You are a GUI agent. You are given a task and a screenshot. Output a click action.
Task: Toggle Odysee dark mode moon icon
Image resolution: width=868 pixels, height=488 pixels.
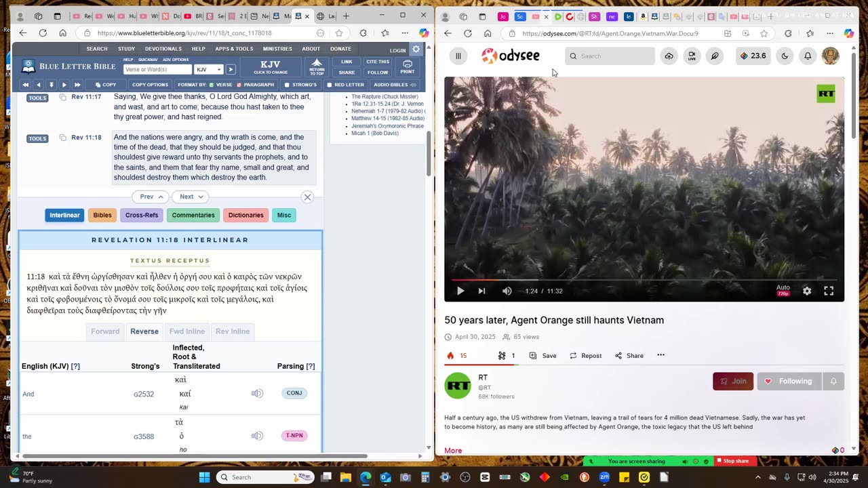tap(785, 56)
